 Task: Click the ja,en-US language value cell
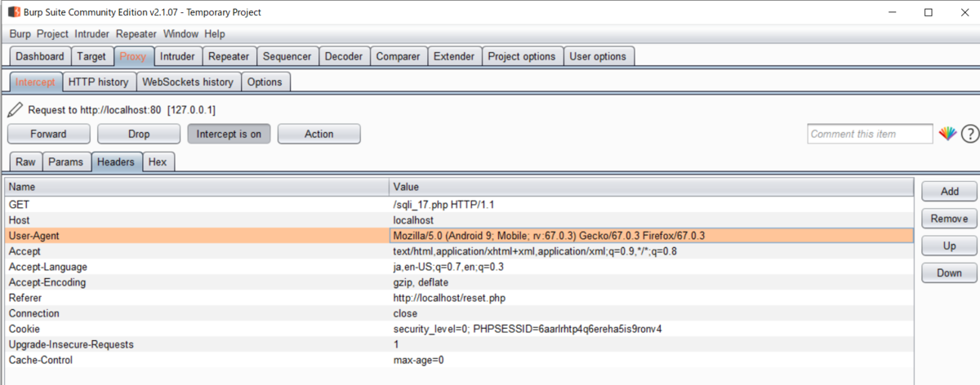pos(652,267)
